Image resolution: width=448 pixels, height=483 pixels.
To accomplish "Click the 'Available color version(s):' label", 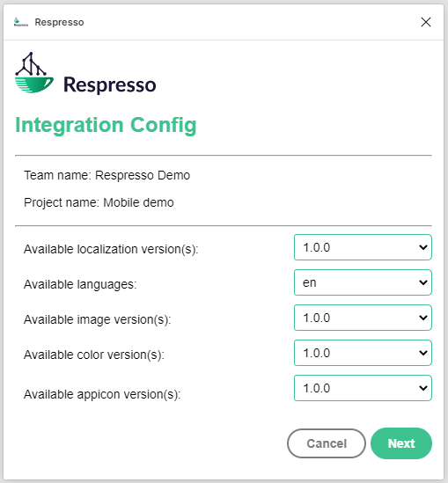I will [x=94, y=355].
